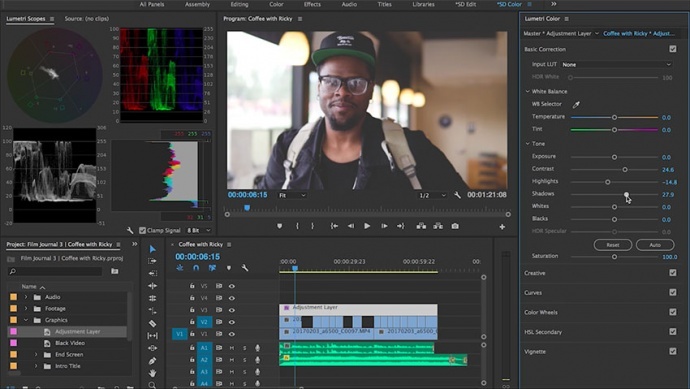Image resolution: width=690 pixels, height=389 pixels.
Task: Switch to the Color workspace
Action: [x=276, y=4]
